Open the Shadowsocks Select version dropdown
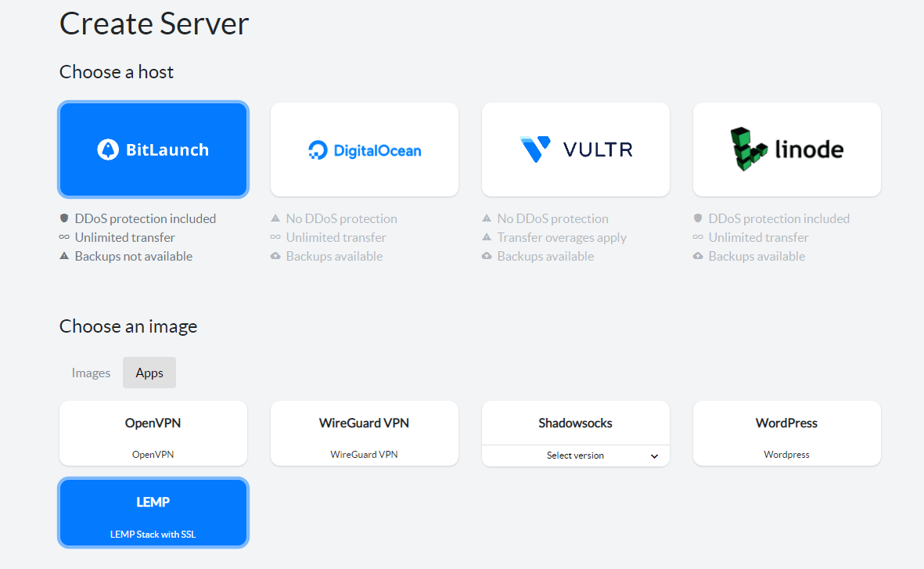 (x=576, y=456)
